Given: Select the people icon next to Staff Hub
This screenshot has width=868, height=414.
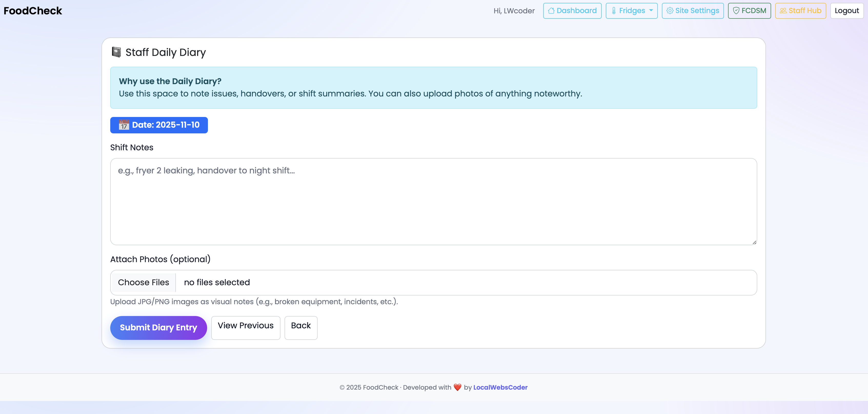Looking at the screenshot, I should (x=783, y=11).
